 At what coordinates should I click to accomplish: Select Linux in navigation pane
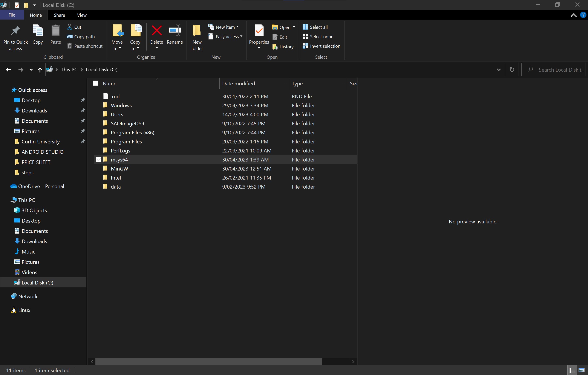click(x=24, y=310)
